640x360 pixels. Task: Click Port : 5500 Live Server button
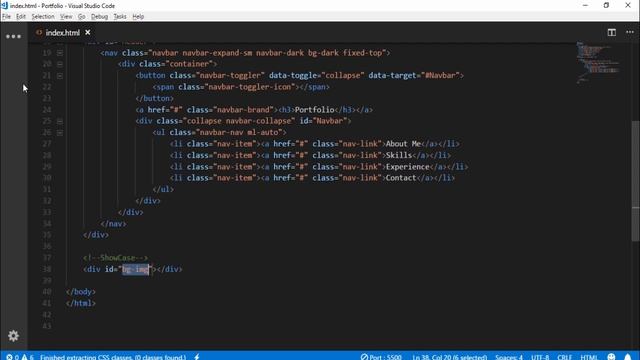pyautogui.click(x=381, y=357)
